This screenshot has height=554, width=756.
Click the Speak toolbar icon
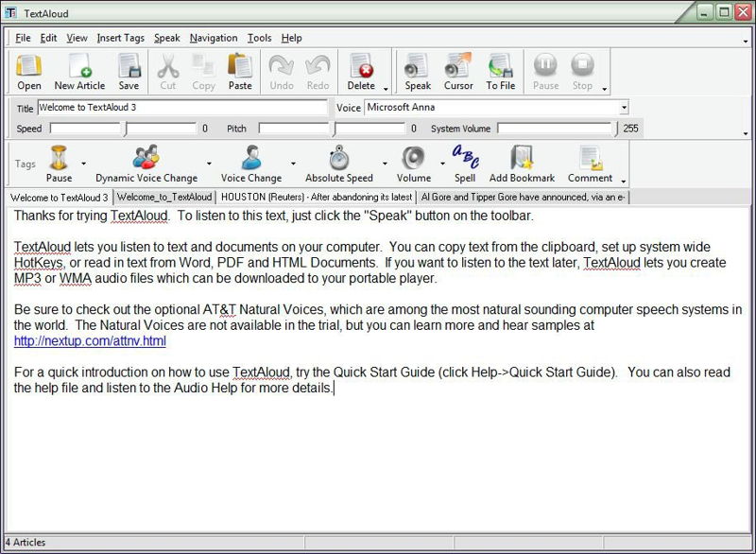tap(418, 72)
